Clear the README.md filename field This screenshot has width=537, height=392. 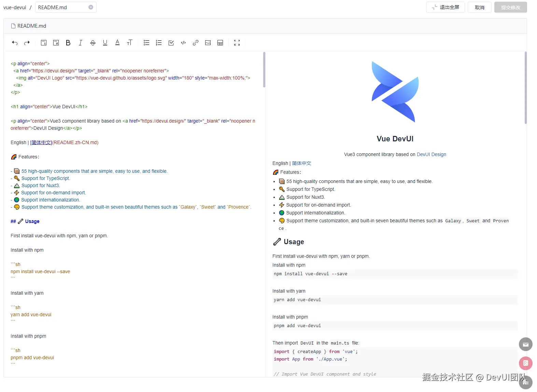(91, 7)
